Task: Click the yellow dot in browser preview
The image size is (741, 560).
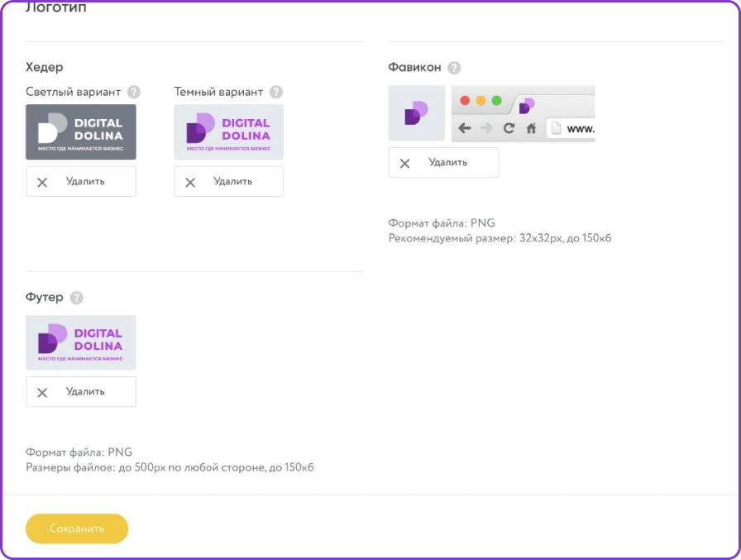Action: coord(480,101)
